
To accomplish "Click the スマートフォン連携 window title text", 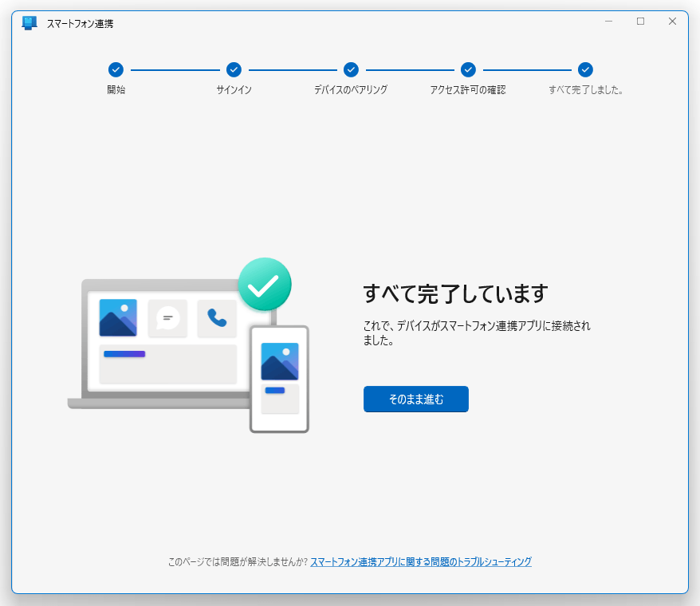I will click(x=80, y=24).
